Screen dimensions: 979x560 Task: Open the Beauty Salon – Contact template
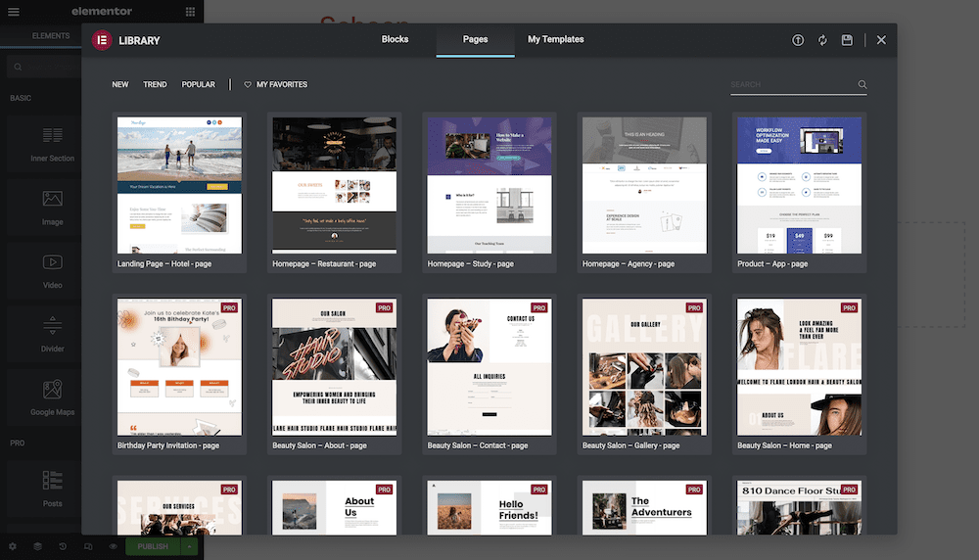click(x=489, y=374)
